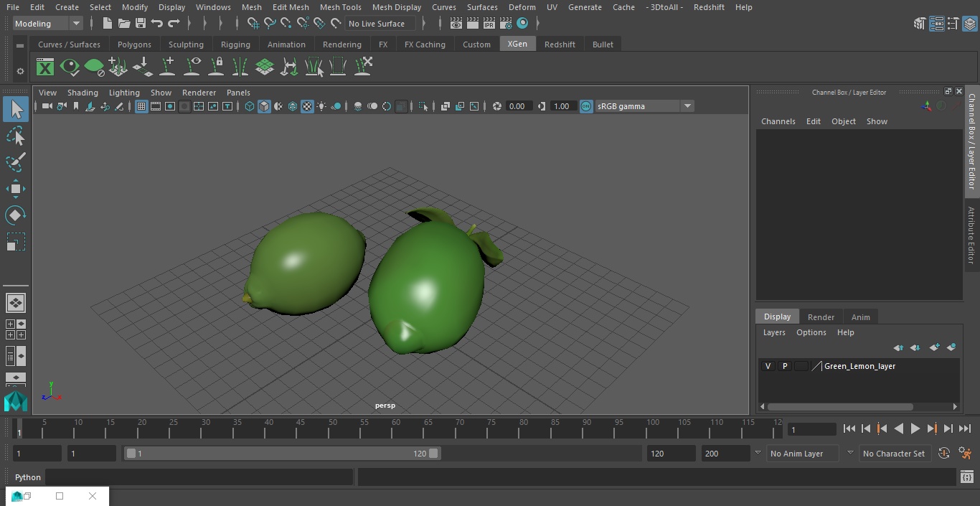
Task: Open the script editor icon
Action: point(966,477)
